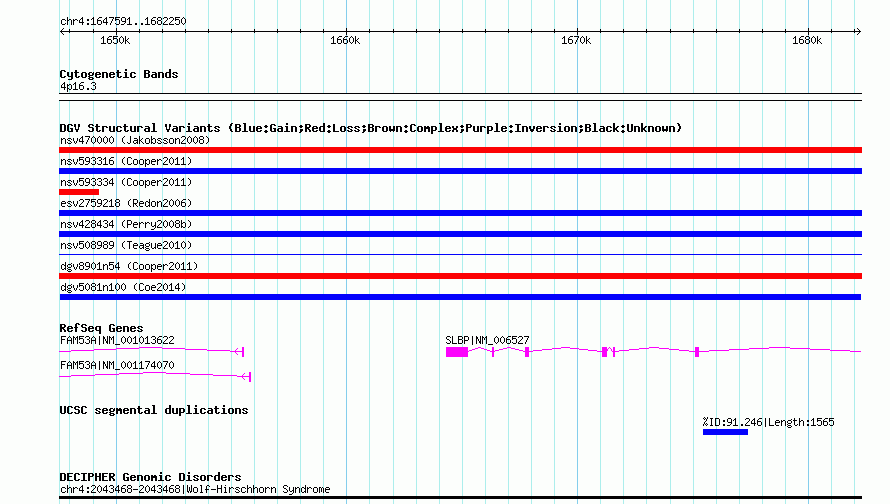Screen dimensions: 890x504
Task: Click the esv2759218 (Redon2006) label
Action: tap(126, 203)
